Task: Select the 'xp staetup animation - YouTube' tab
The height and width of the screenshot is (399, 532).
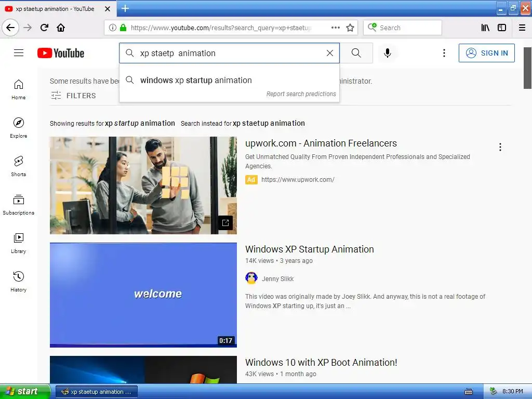Action: pyautogui.click(x=58, y=9)
